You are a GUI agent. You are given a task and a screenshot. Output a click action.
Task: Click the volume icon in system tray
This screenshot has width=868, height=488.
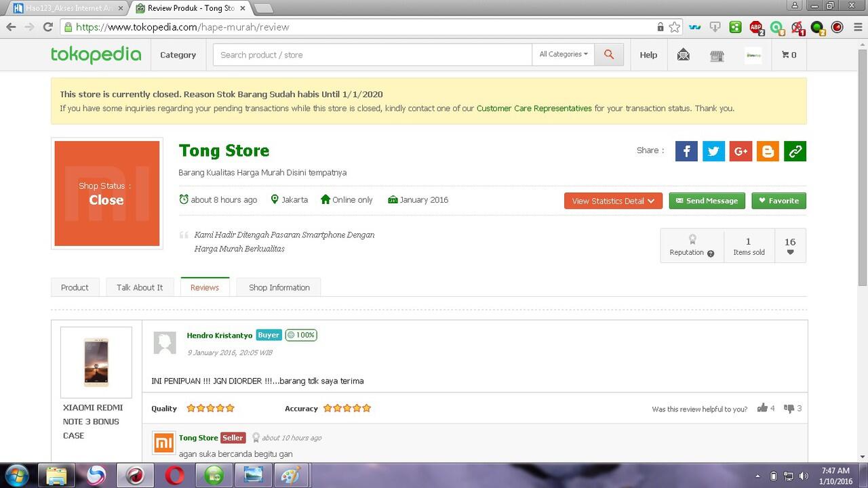[804, 476]
